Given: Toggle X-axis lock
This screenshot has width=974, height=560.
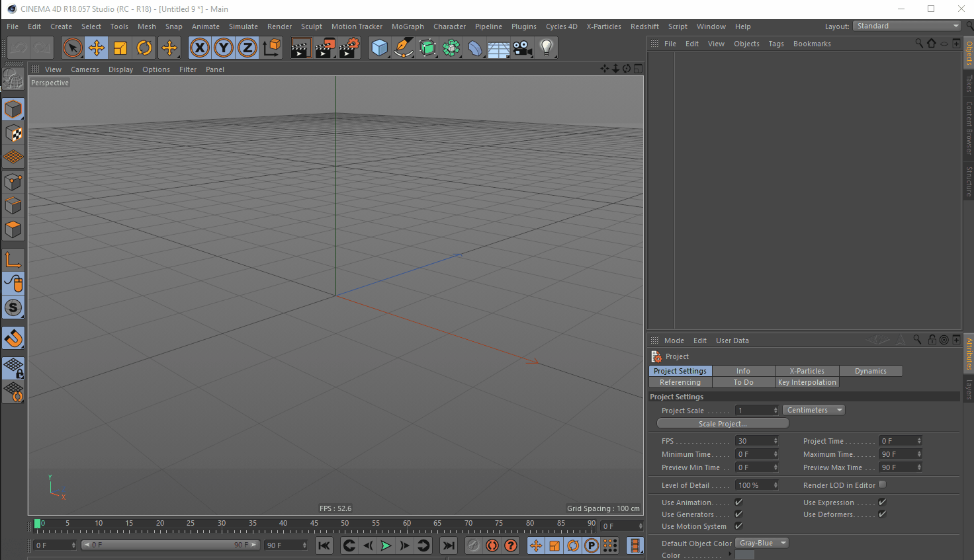Looking at the screenshot, I should point(200,48).
